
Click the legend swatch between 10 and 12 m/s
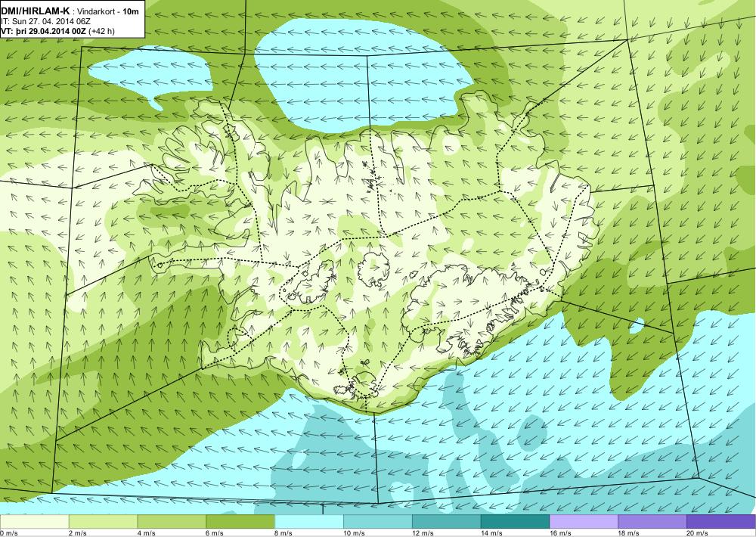[377, 522]
